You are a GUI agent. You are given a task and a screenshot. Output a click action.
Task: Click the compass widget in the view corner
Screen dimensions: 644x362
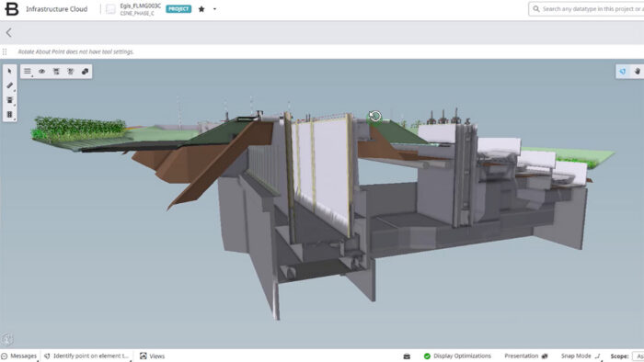click(x=7, y=339)
